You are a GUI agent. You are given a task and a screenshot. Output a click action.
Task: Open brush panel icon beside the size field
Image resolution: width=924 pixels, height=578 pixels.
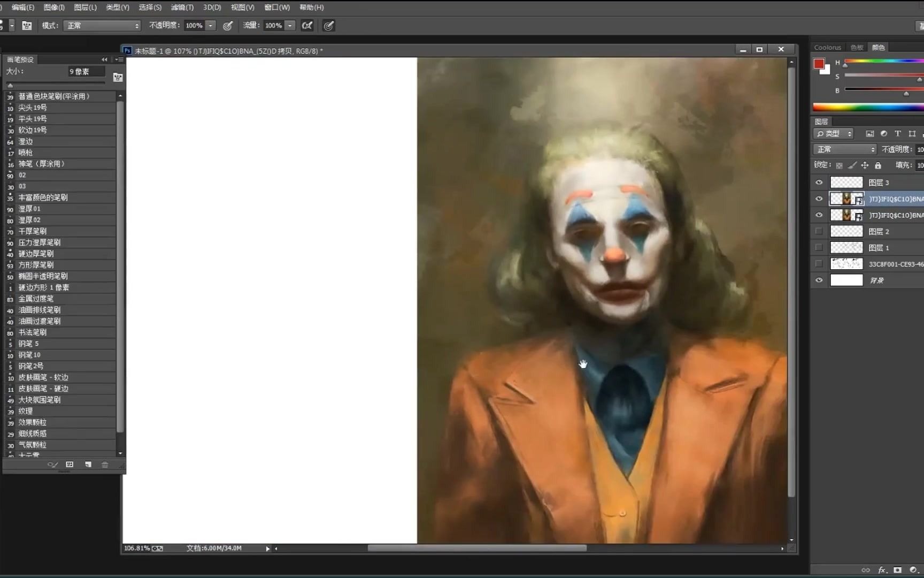pos(118,77)
